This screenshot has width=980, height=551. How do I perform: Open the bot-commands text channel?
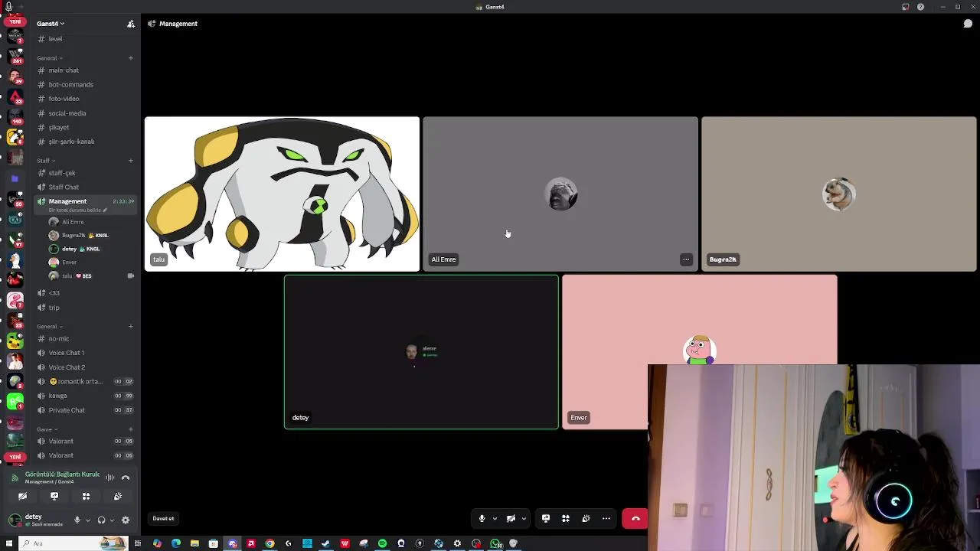[86, 85]
